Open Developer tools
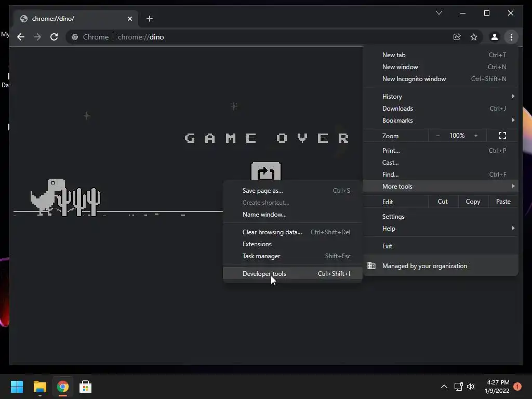 coord(293,273)
